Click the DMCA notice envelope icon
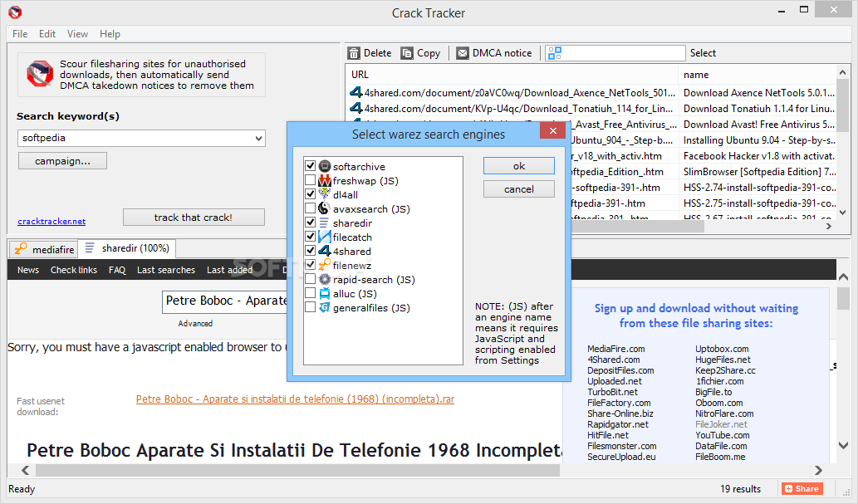The height and width of the screenshot is (504, 858). (463, 53)
